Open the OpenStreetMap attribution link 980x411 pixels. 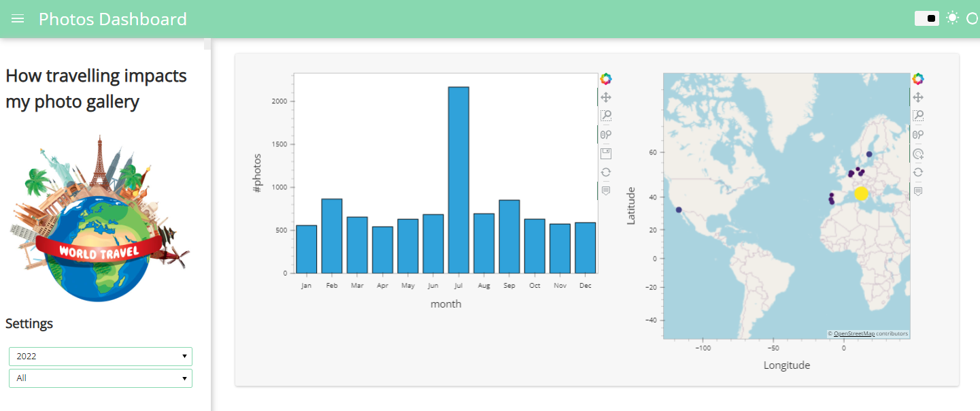[x=854, y=333]
